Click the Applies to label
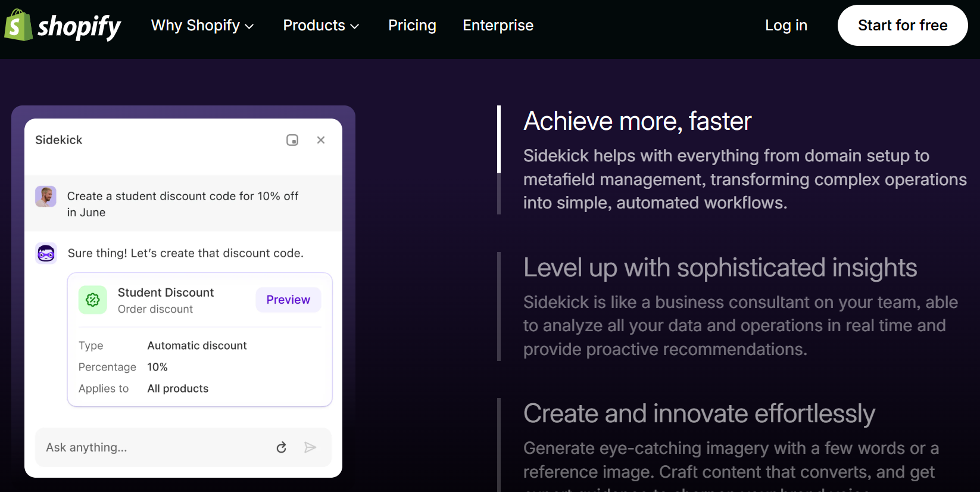This screenshot has width=980, height=492. (104, 388)
